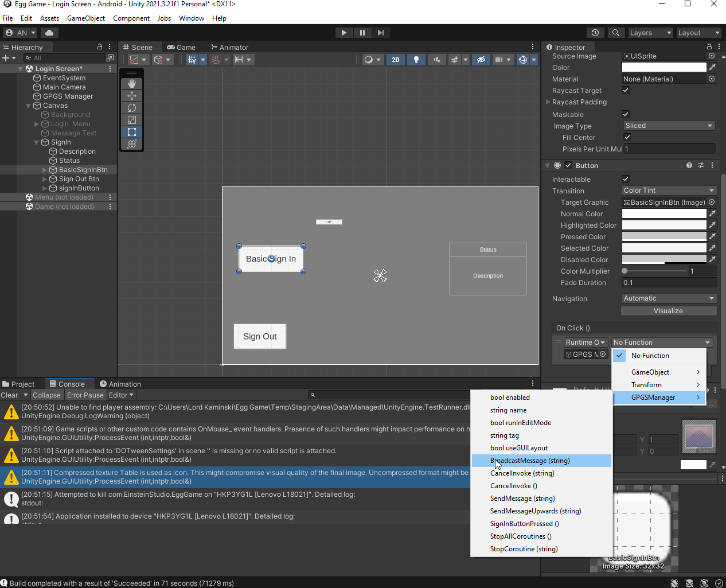Open the Component menu
Image resolution: width=726 pixels, height=588 pixels.
pos(131,18)
